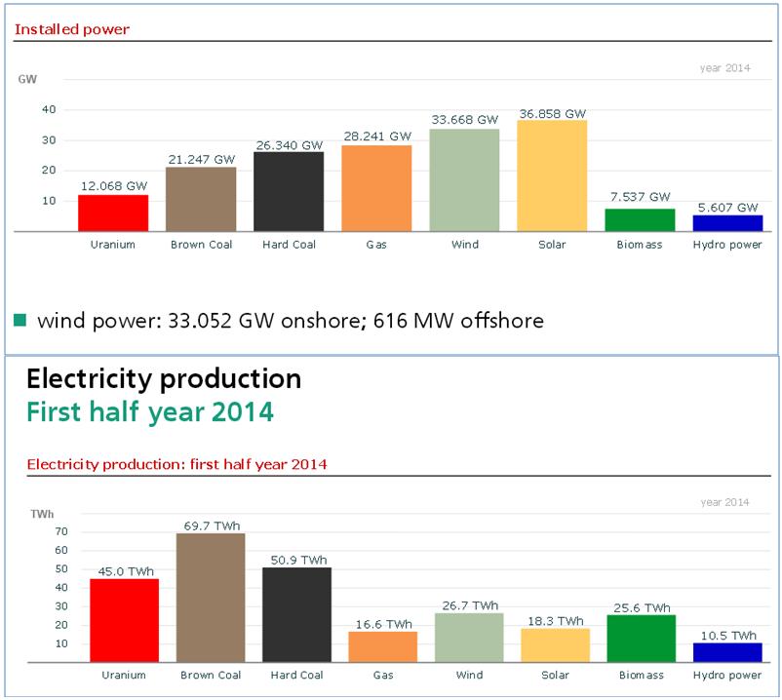This screenshot has width=782, height=700.
Task: Click the 5.607 GW Hydro power bar
Action: (726, 222)
